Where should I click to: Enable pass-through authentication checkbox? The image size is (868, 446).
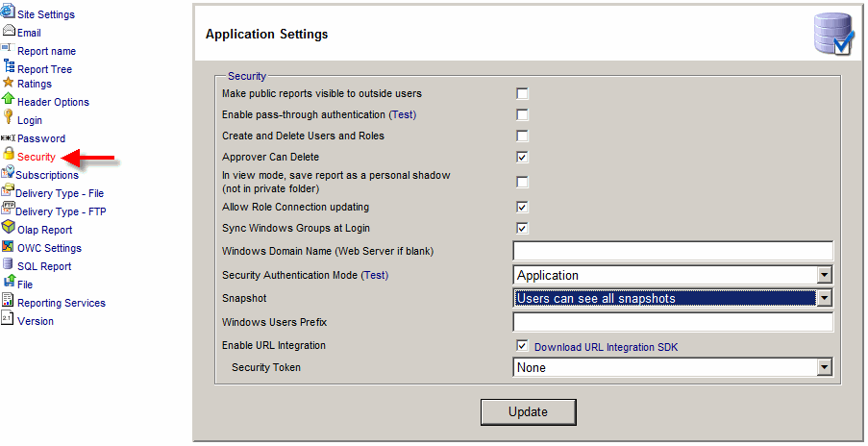tap(522, 114)
